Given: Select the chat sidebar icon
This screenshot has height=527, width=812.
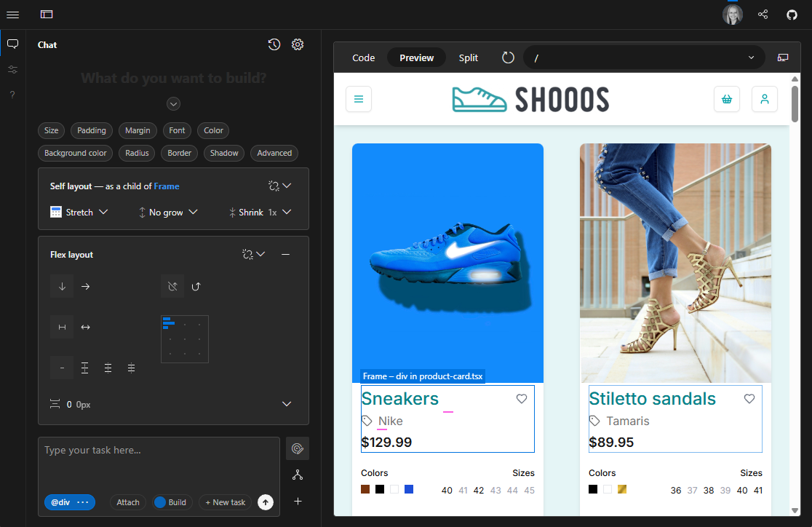Looking at the screenshot, I should coord(13,44).
